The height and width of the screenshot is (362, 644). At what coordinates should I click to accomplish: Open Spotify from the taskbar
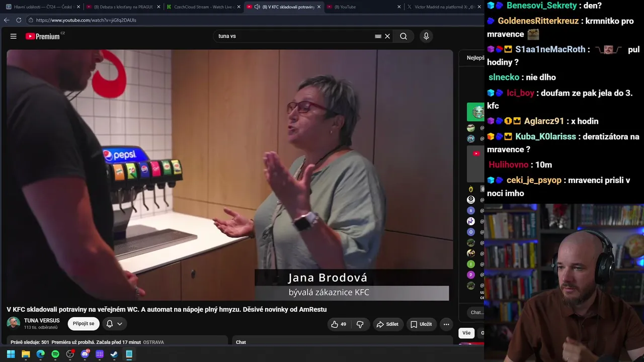55,354
